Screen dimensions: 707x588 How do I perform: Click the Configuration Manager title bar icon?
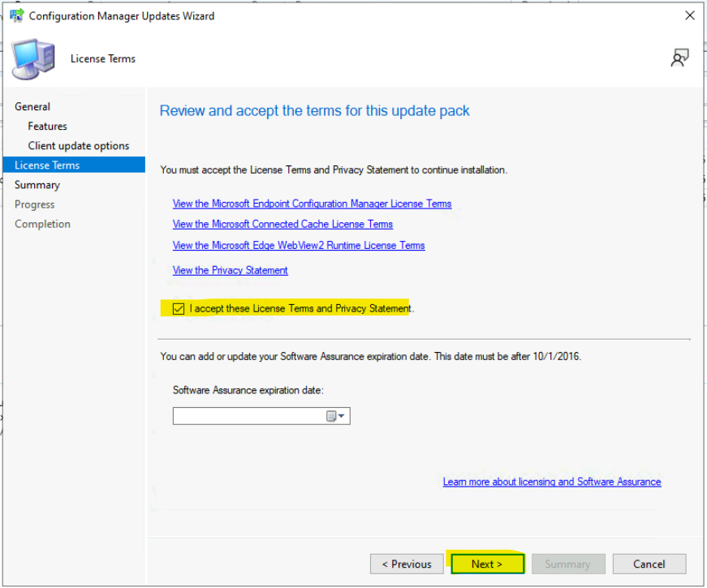(17, 15)
